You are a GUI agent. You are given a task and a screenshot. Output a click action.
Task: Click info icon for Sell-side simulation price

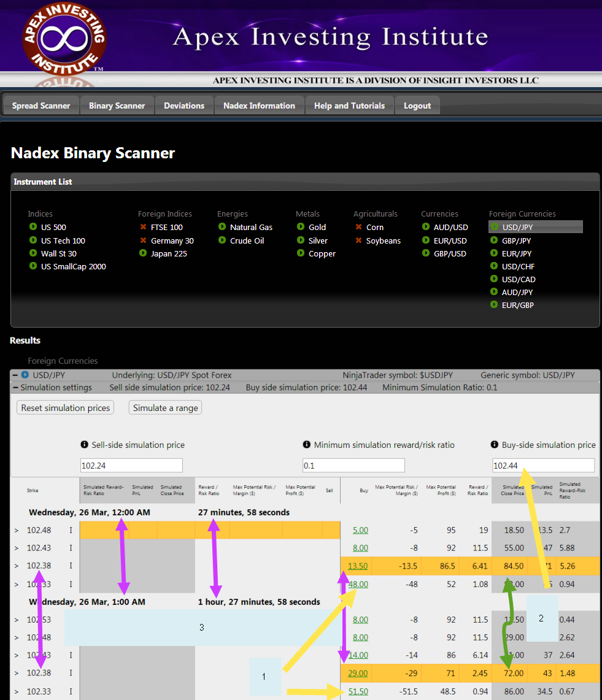(x=84, y=445)
